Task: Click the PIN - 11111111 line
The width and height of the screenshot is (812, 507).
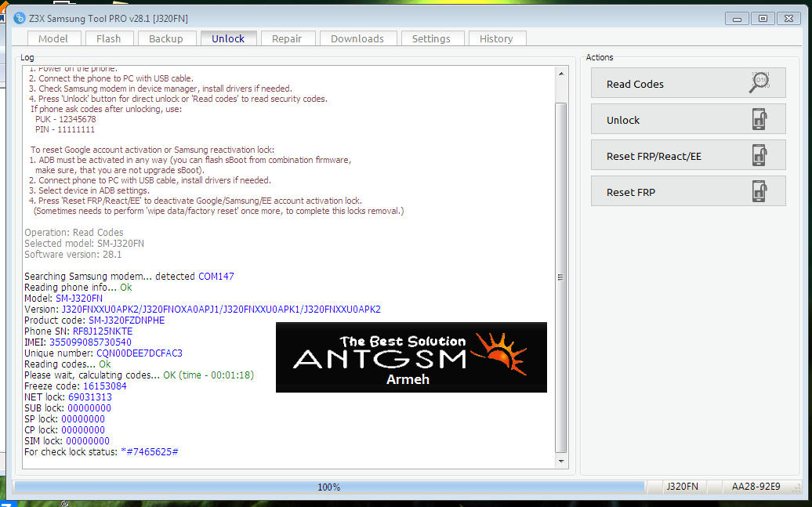Action: point(65,129)
